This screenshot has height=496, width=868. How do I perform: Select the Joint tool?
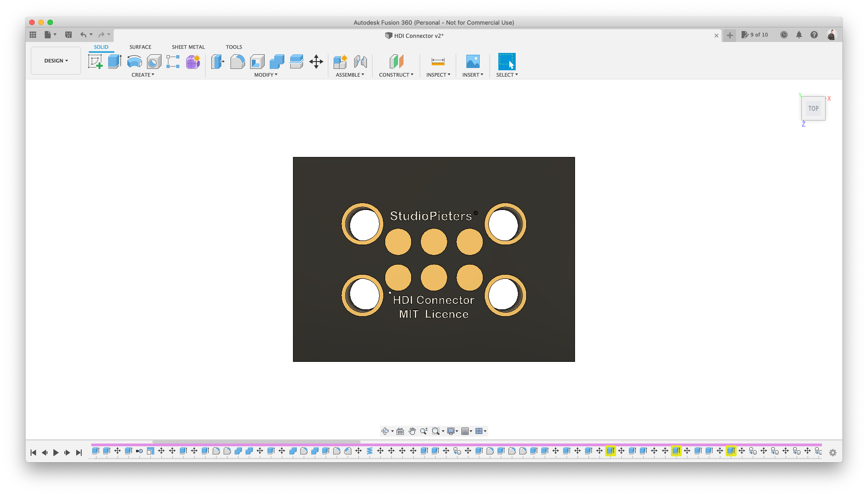pyautogui.click(x=360, y=62)
